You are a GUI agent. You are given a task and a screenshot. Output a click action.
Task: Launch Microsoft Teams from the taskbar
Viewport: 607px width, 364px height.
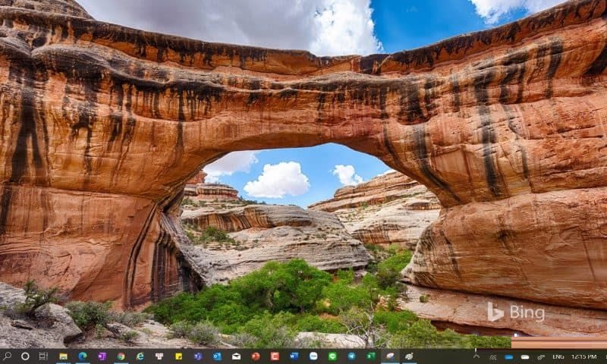click(198, 356)
